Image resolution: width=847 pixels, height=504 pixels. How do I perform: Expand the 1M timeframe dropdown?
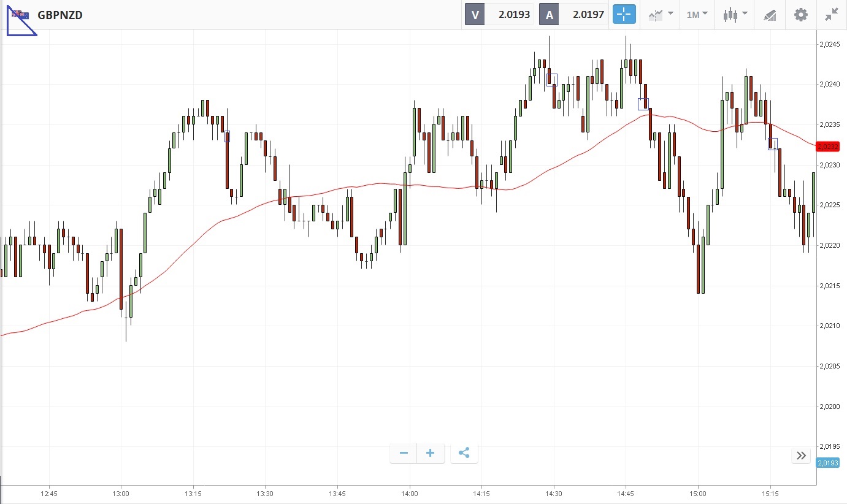[x=697, y=15]
